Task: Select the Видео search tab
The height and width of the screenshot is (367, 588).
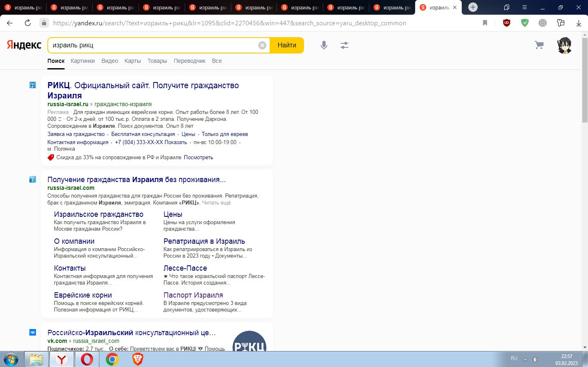Action: pyautogui.click(x=110, y=61)
